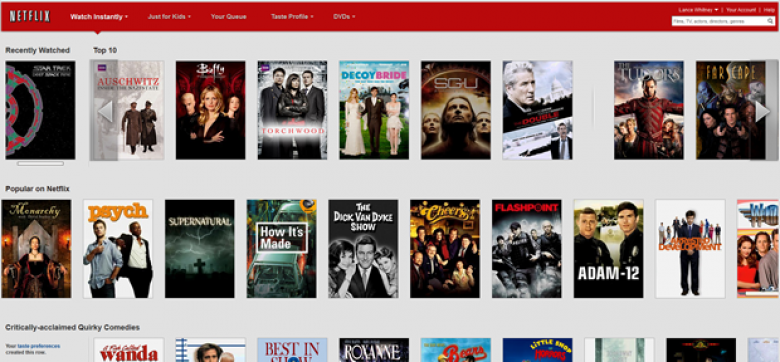The width and height of the screenshot is (780, 362).
Task: Choose the Star Trek Deep Space Nine cover
Action: tap(40, 110)
